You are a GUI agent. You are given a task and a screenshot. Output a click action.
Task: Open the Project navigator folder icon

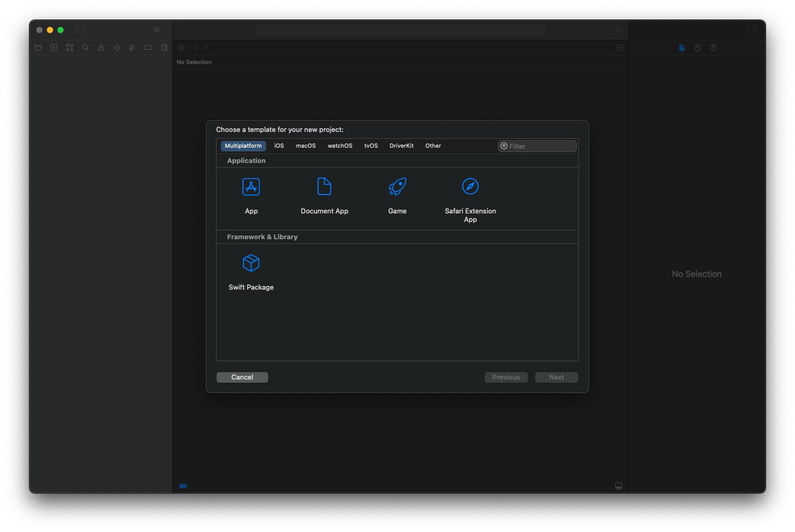point(38,48)
